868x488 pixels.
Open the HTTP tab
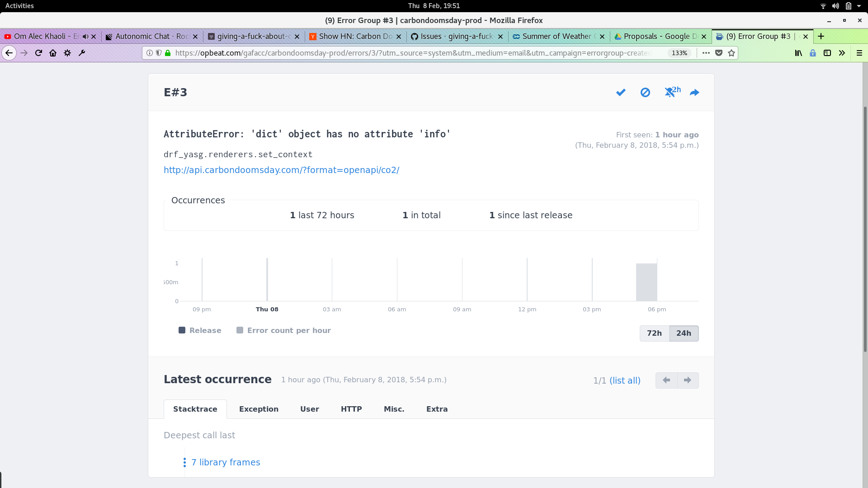pyautogui.click(x=351, y=409)
